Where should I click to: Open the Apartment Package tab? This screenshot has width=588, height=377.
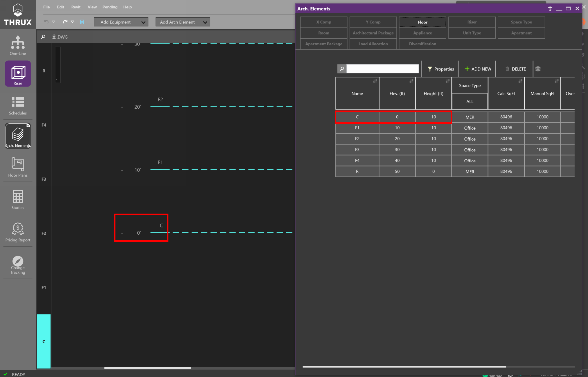323,44
